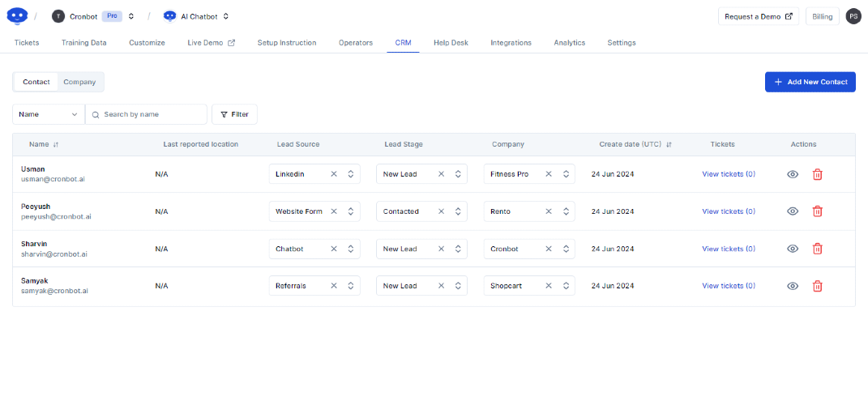Switch to the Contact toggle view
Viewport: 868px width, 405px height.
[36, 82]
